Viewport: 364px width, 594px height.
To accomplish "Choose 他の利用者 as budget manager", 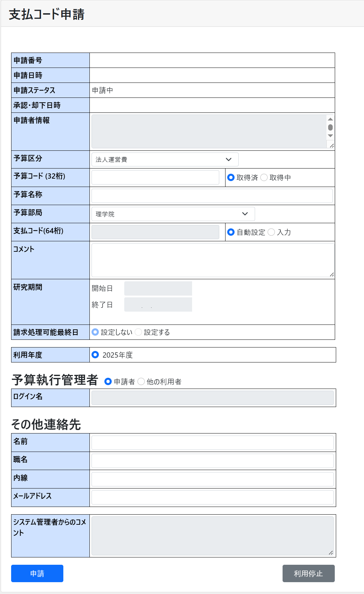I will [141, 382].
